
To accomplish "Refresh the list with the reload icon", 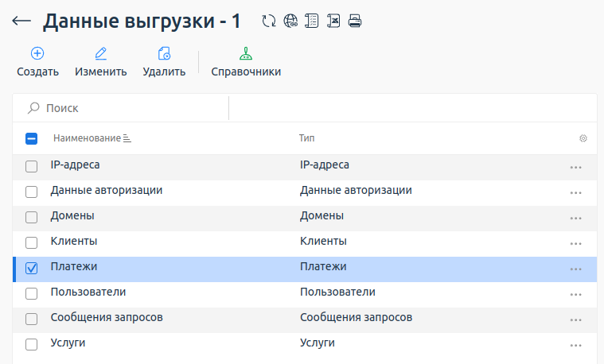I will coord(269,21).
